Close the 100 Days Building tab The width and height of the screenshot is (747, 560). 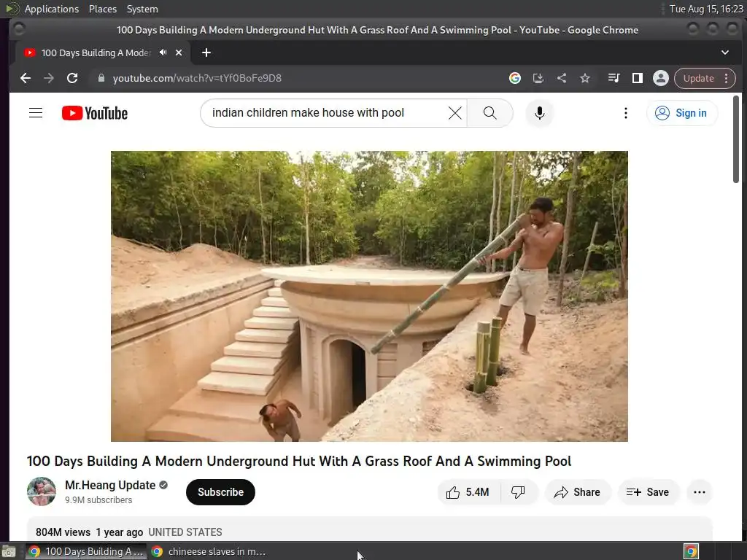pyautogui.click(x=179, y=52)
